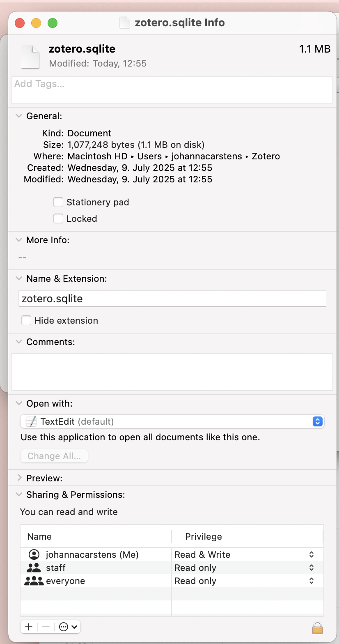The width and height of the screenshot is (339, 644).
Task: Enable the Stationery pad checkbox
Action: coord(58,202)
